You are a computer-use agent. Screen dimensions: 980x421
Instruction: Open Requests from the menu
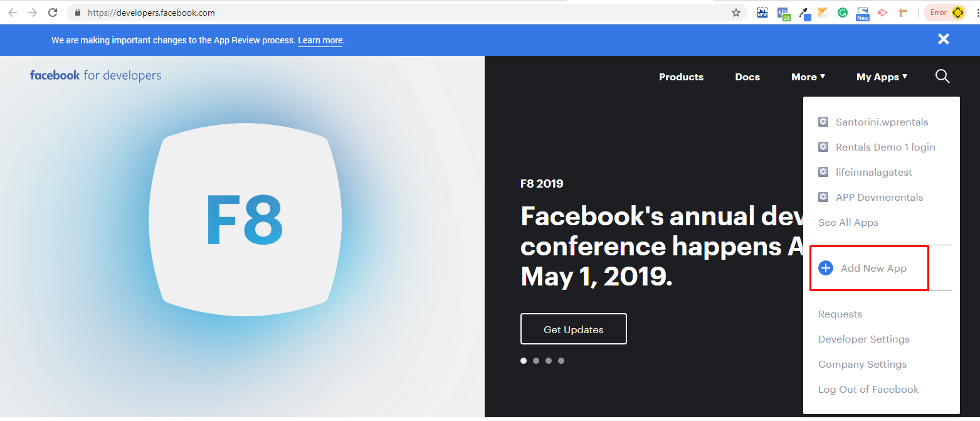coord(840,314)
